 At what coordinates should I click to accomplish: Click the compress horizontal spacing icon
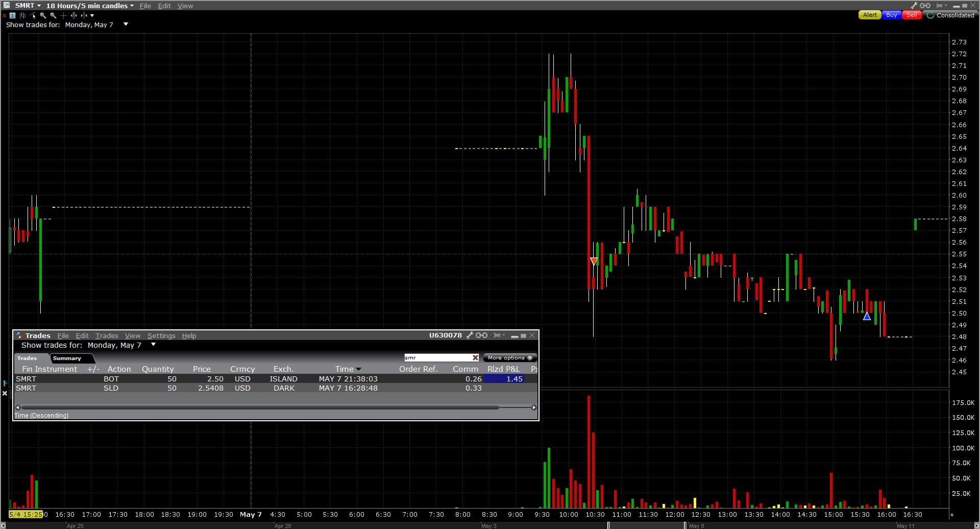(84, 15)
